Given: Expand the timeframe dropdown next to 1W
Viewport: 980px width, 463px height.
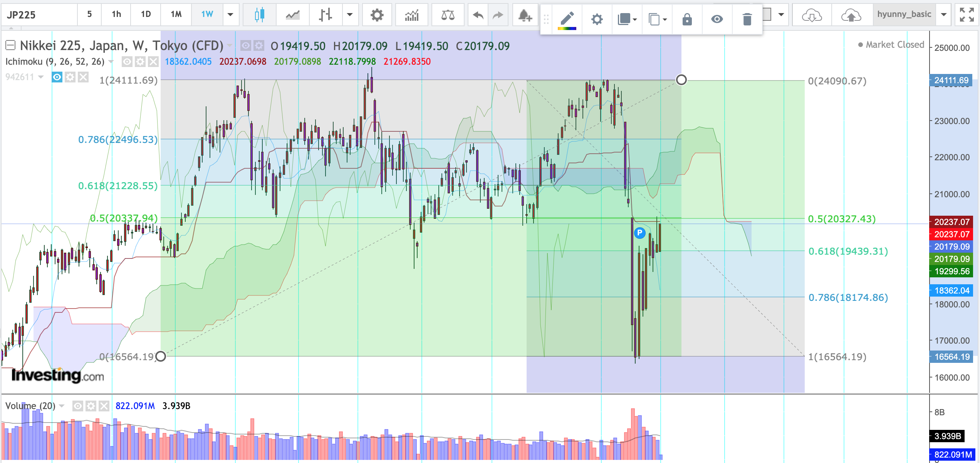Looking at the screenshot, I should point(230,15).
